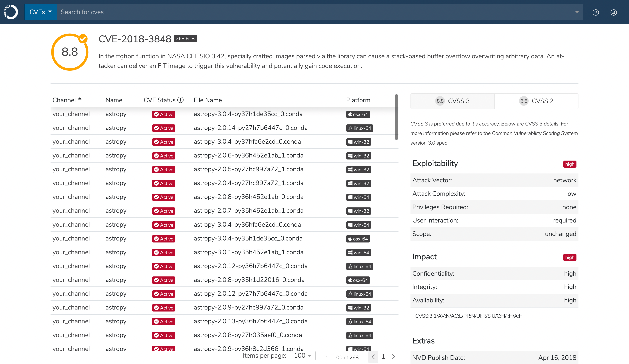The width and height of the screenshot is (629, 364).
Task: Click the win-32 badge for astropy-3.0.4-py37hfa6e2cd_0
Action: pos(358,142)
